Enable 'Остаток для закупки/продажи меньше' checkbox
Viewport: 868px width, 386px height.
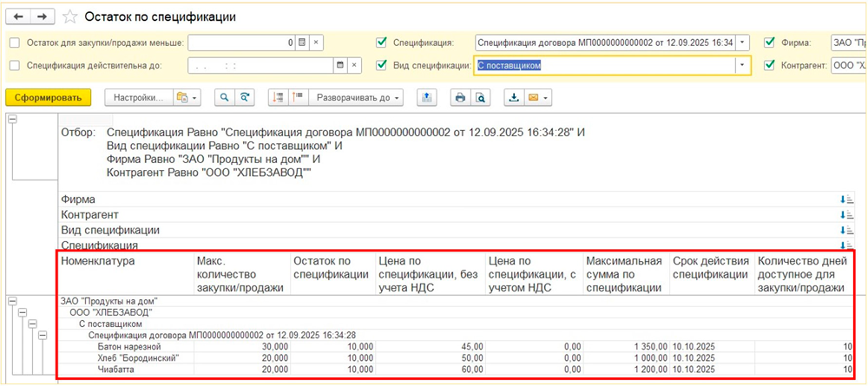coord(14,43)
